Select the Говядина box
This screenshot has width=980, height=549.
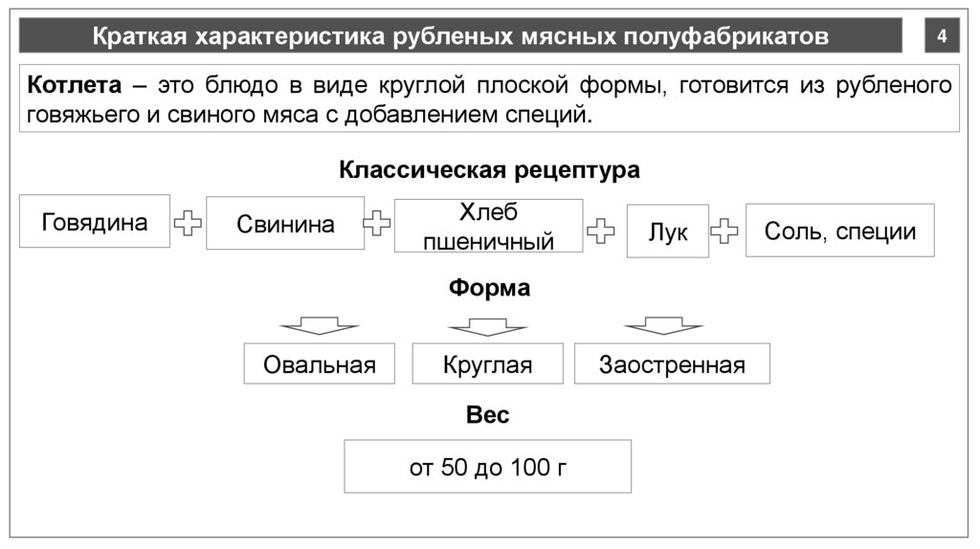pyautogui.click(x=95, y=222)
